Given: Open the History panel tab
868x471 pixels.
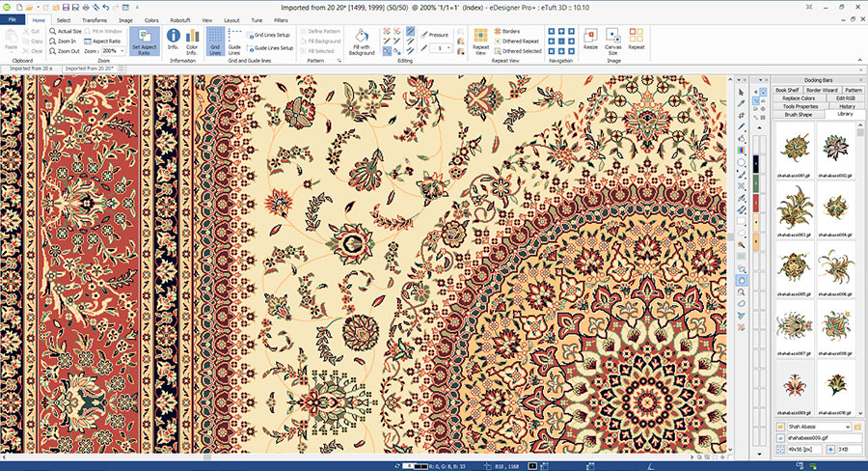Looking at the screenshot, I should tap(847, 106).
